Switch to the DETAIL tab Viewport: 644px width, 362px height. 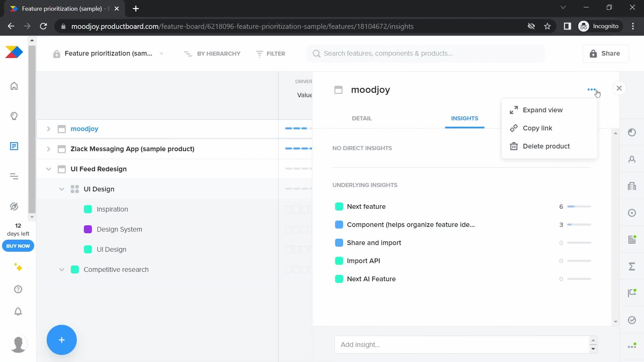pos(362,118)
